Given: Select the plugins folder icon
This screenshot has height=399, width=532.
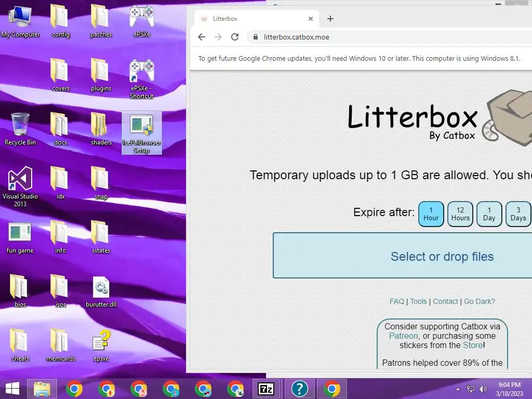Looking at the screenshot, I should coord(101,75).
